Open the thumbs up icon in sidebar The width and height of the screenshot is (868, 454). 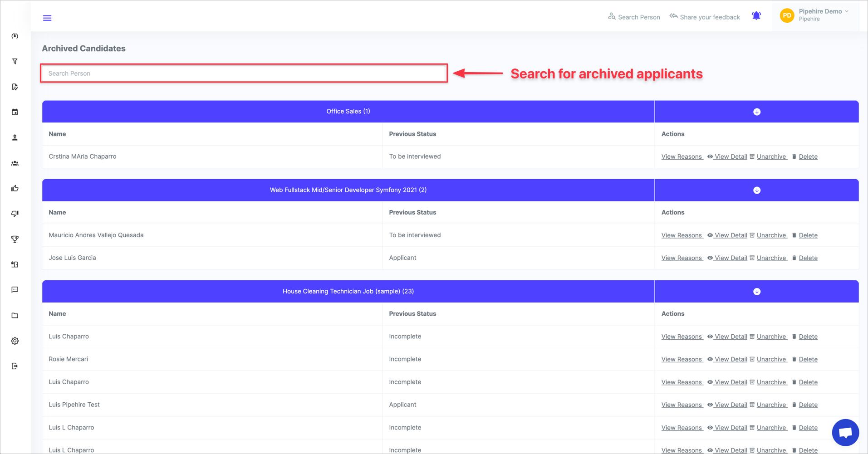point(15,188)
